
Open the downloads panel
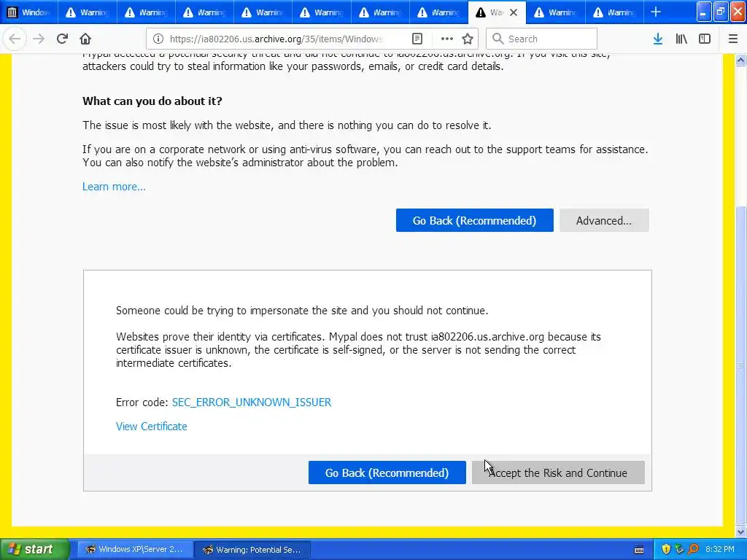[x=658, y=39]
